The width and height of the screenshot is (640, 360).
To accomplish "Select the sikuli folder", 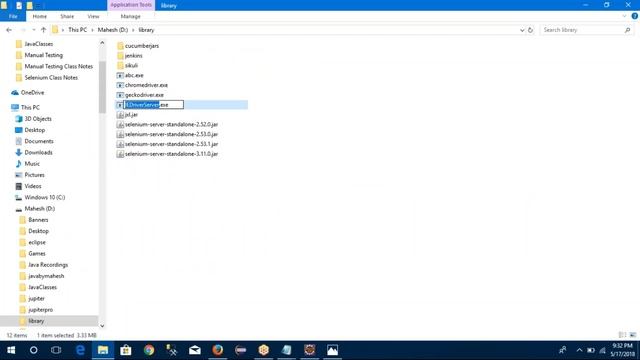I will (x=131, y=65).
